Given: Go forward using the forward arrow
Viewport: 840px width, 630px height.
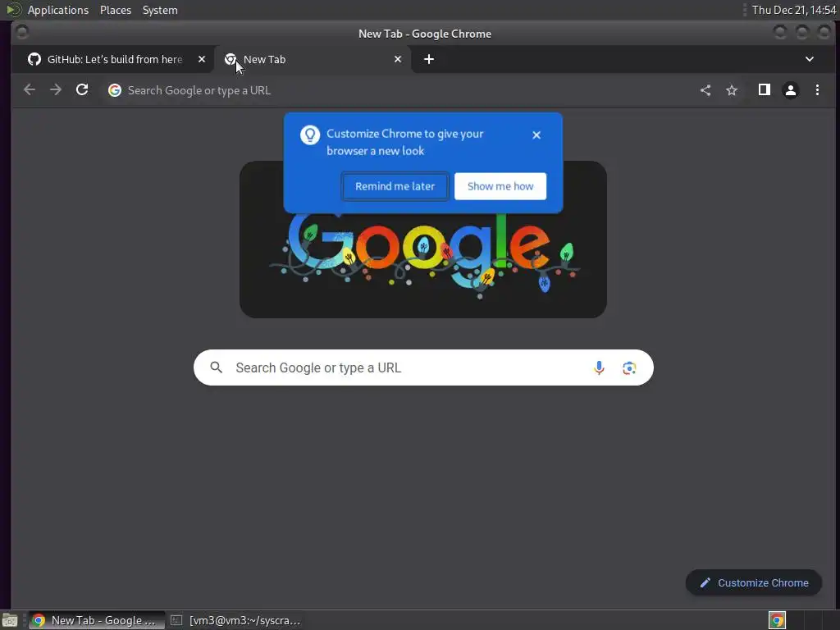Looking at the screenshot, I should click(x=55, y=90).
